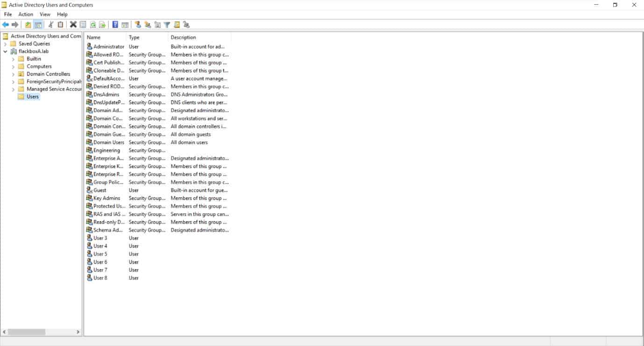Select the User 5 account row
Screen dimensions: 644x346
[100, 254]
